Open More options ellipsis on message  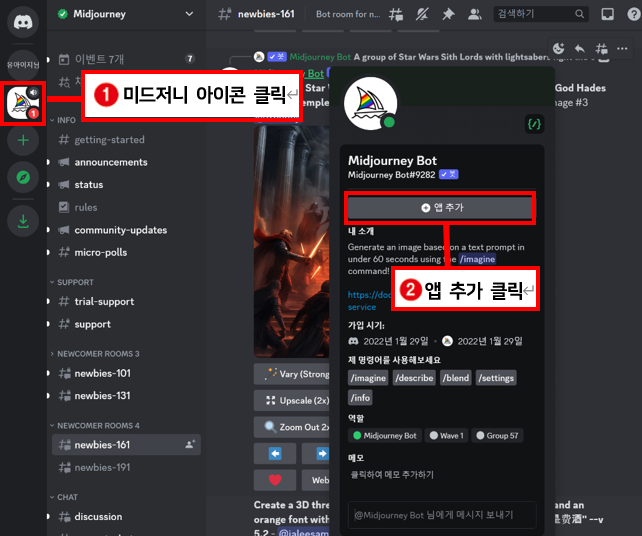coord(622,49)
